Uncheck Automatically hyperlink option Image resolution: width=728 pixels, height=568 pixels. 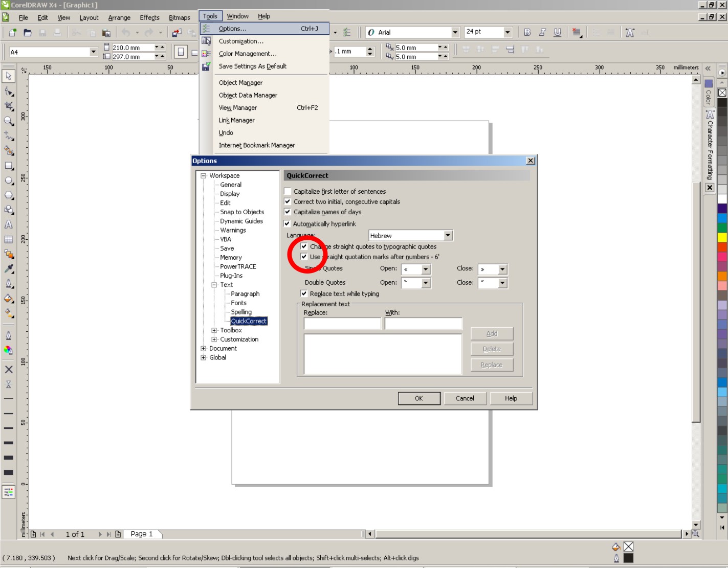tap(287, 223)
